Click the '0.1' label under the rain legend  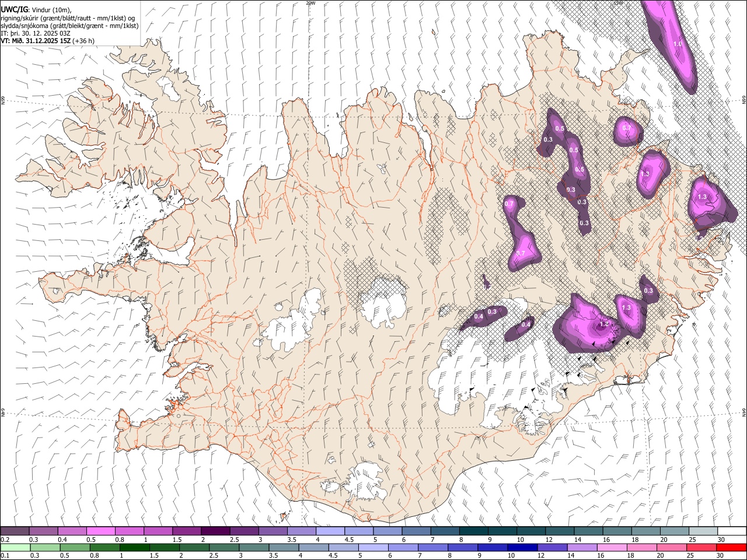pos(5,555)
